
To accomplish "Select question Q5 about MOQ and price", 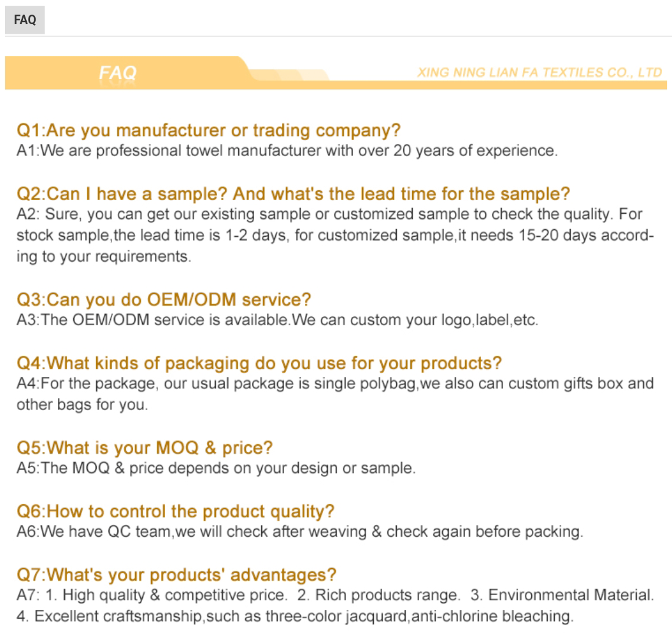I will click(145, 448).
